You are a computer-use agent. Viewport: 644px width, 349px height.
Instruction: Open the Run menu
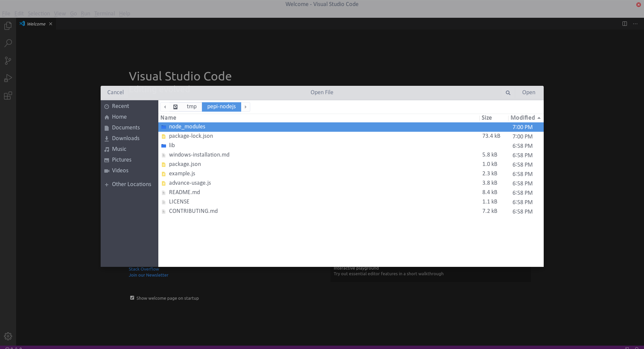click(x=86, y=13)
